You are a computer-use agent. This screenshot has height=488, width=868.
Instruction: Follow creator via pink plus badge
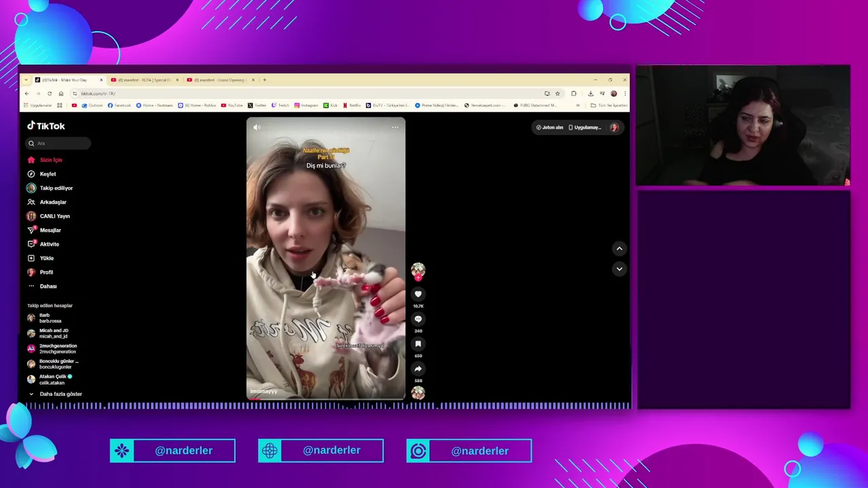coord(418,277)
